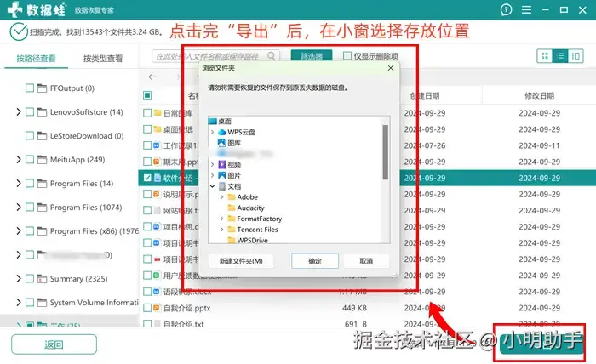Click the Audacity folder icon in dialog
The image size is (596, 364).
tap(231, 208)
